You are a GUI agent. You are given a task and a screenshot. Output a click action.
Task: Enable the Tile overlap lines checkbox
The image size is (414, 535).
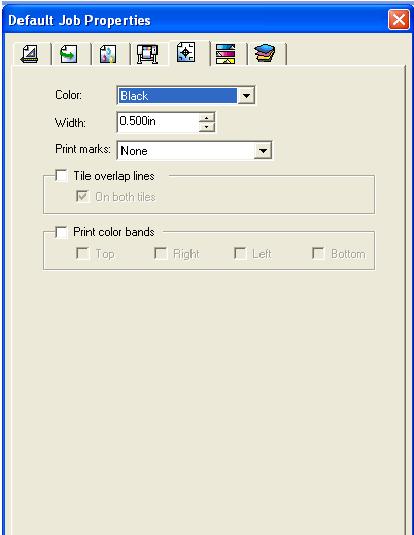click(61, 176)
